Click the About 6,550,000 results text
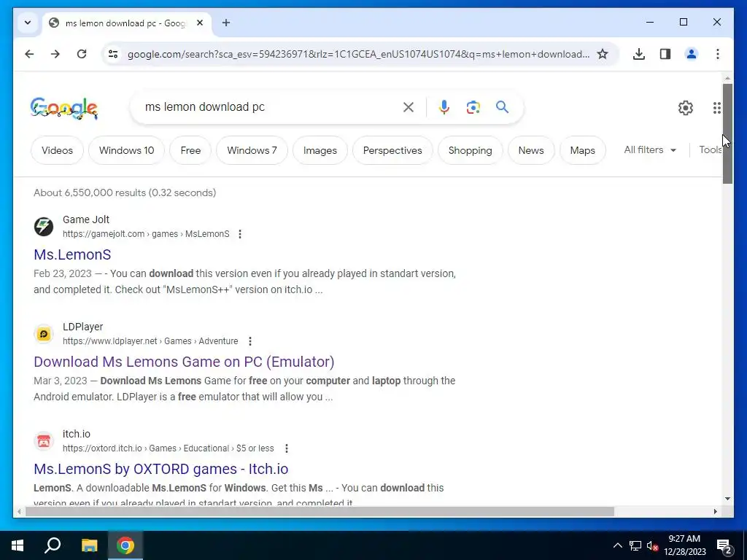Image resolution: width=747 pixels, height=560 pixels. [x=125, y=192]
